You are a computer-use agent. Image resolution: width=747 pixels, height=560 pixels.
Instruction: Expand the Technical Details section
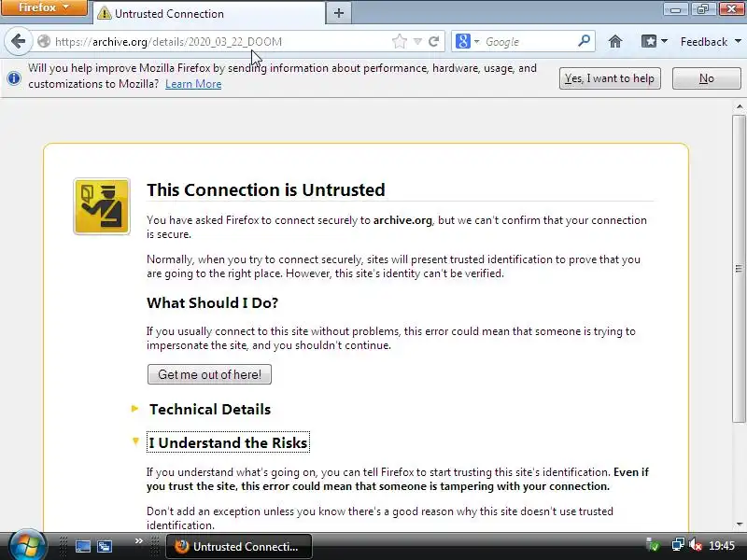pos(209,409)
